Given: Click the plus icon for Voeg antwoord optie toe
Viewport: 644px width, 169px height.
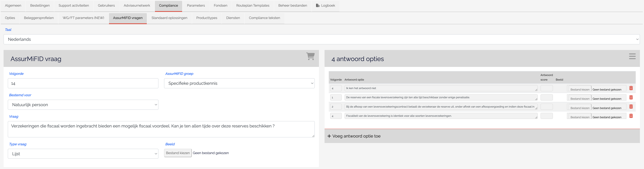Looking at the screenshot, I should pos(329,136).
